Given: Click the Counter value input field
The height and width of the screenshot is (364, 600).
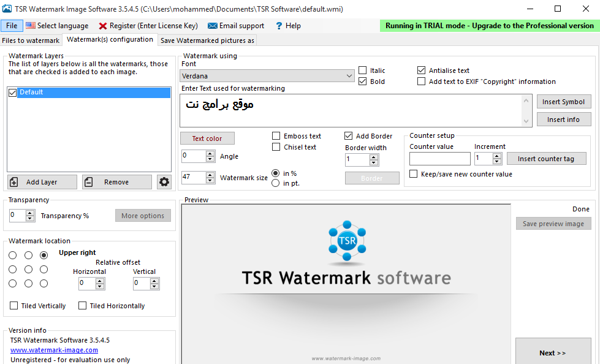Looking at the screenshot, I should (x=439, y=159).
